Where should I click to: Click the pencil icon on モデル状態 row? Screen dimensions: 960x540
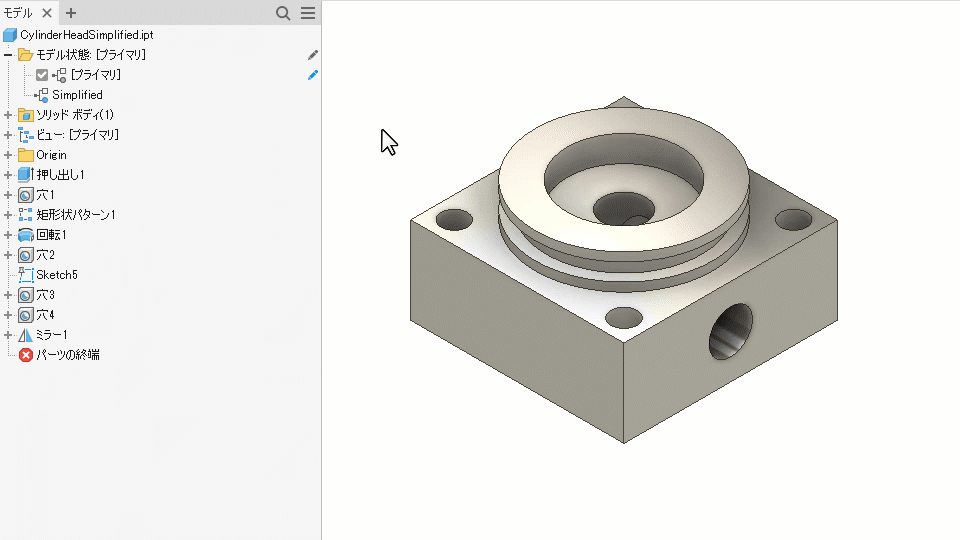313,55
